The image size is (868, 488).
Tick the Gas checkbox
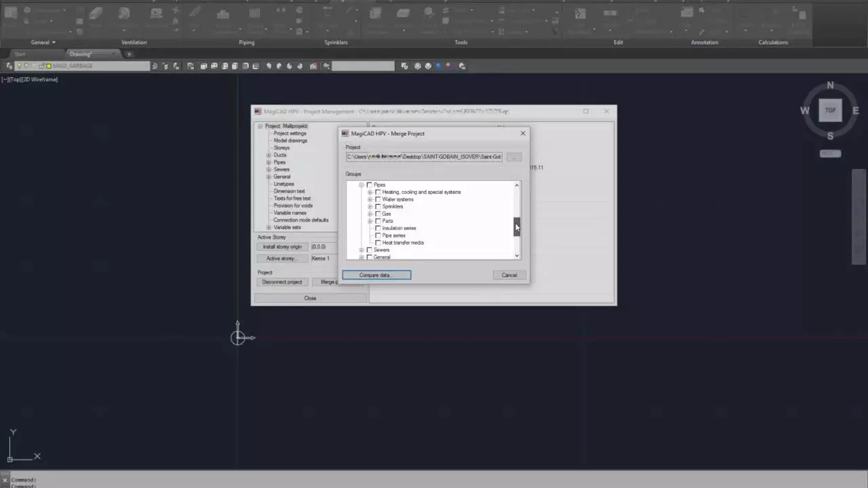(378, 213)
